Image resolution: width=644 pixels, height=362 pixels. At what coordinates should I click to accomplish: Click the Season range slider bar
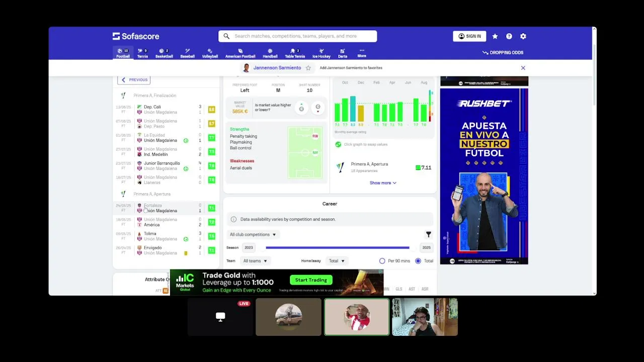[x=338, y=247]
